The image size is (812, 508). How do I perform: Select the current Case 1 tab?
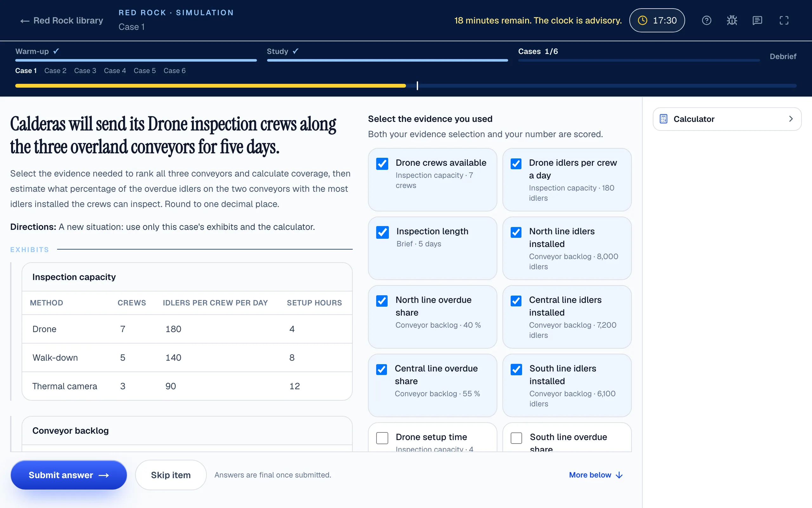tap(26, 70)
